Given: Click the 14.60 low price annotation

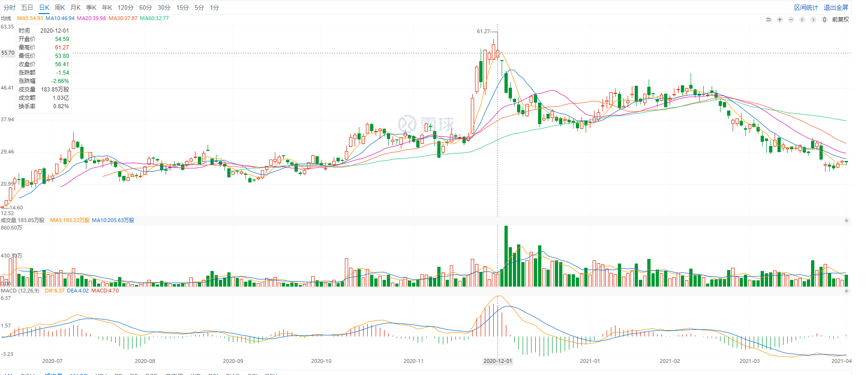Looking at the screenshot, I should 16,208.
